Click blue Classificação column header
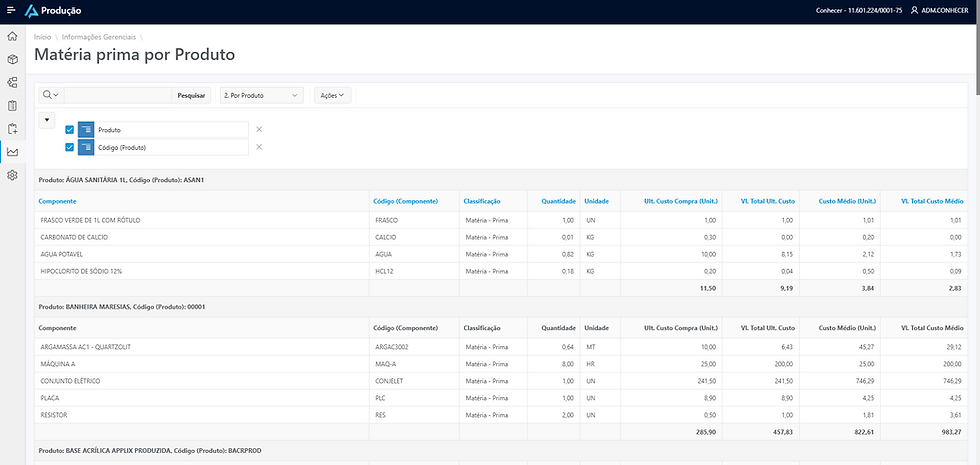 (482, 201)
